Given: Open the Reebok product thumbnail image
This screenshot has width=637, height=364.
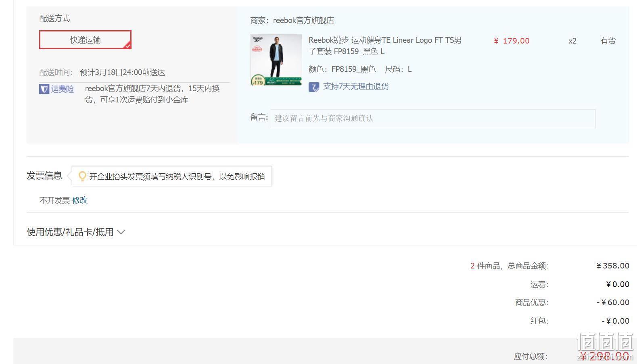Looking at the screenshot, I should (276, 60).
